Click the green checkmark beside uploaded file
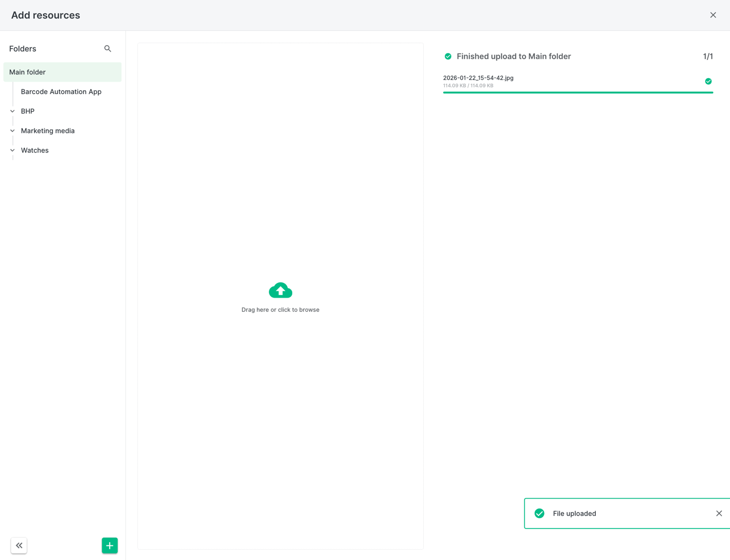 pyautogui.click(x=708, y=81)
